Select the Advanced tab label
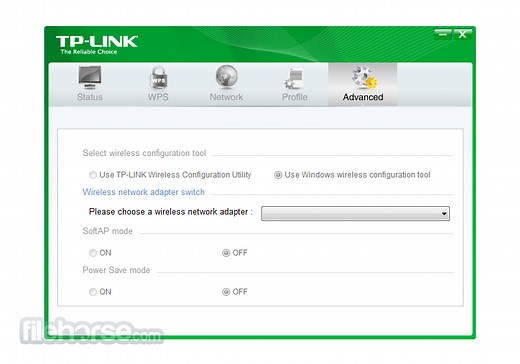520x364 pixels. 363,97
